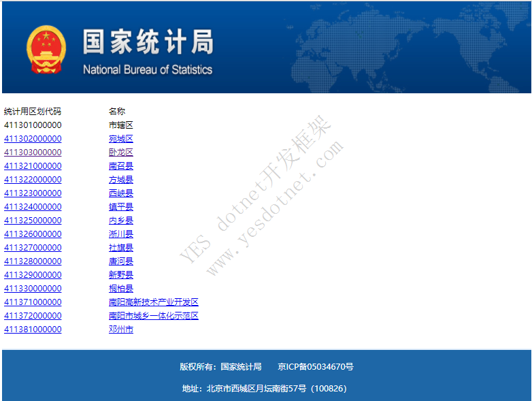Select the 南召县 link

click(x=121, y=166)
